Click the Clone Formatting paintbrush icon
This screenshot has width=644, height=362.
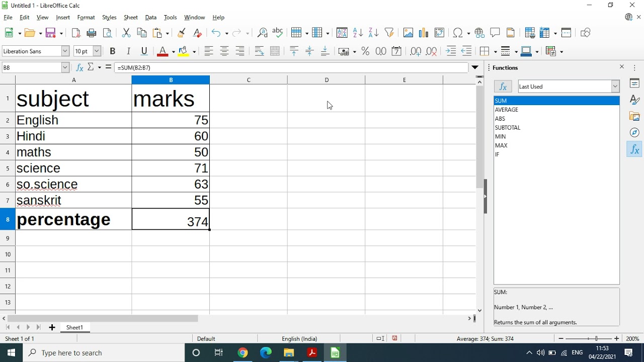tap(182, 33)
